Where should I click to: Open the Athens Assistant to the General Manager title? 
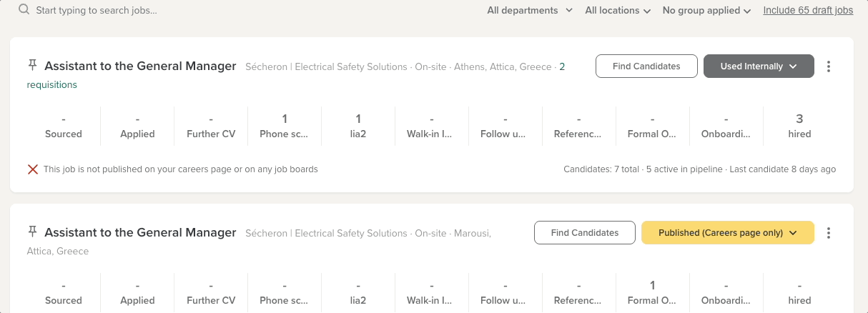[140, 66]
